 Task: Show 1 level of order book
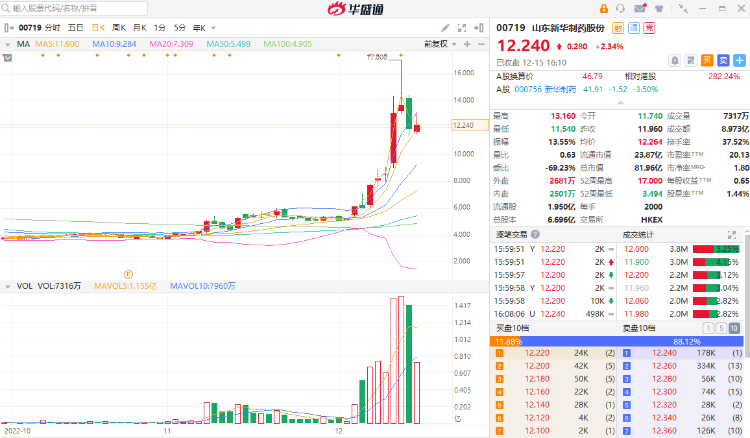click(708, 328)
